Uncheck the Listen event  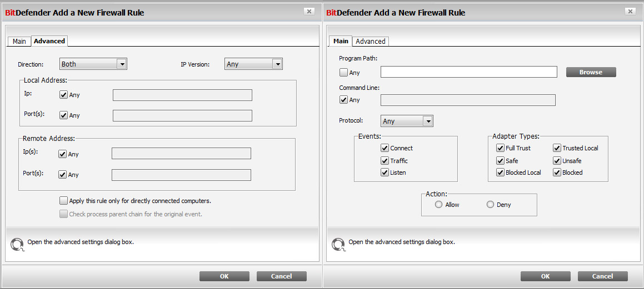[x=385, y=173]
